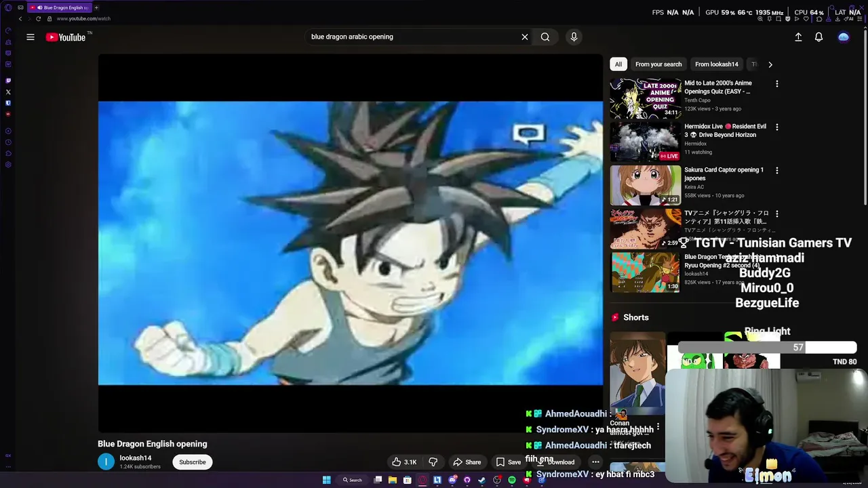This screenshot has width=868, height=488.
Task: Open the Anime Opening Quiz thumbnail
Action: pyautogui.click(x=645, y=98)
